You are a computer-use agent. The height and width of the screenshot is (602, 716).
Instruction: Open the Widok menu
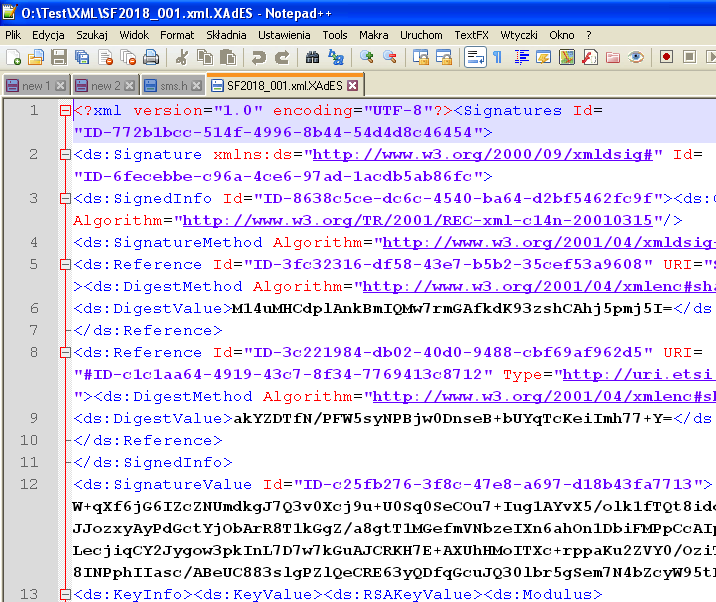pos(134,35)
